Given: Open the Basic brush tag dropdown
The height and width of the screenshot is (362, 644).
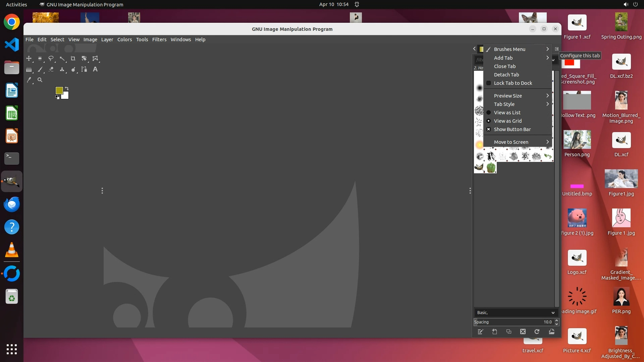Looking at the screenshot, I should point(515,312).
